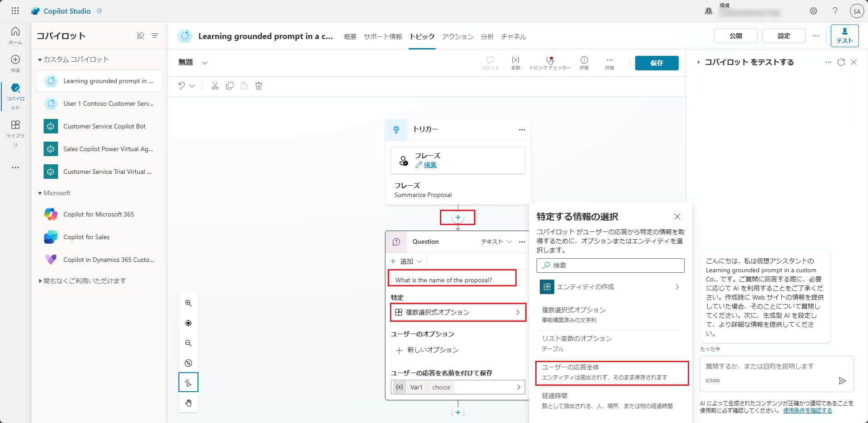Switch to the 分析 tab
The width and height of the screenshot is (868, 423).
click(x=487, y=37)
